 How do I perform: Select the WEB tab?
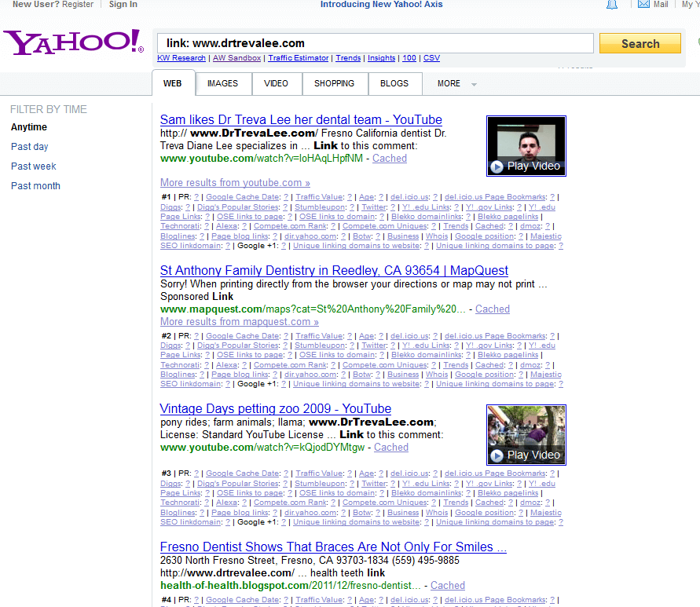(x=173, y=83)
